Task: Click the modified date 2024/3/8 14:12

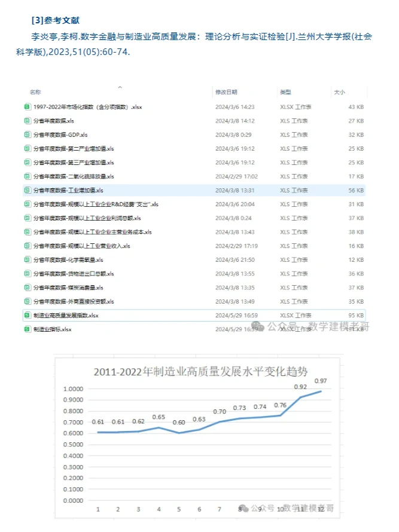Action: (234, 121)
